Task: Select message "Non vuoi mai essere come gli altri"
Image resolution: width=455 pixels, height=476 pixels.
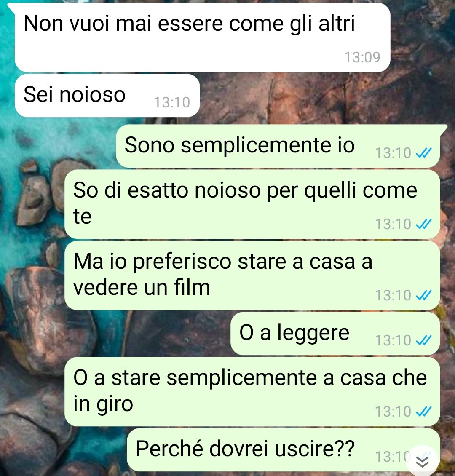Action: pyautogui.click(x=203, y=37)
